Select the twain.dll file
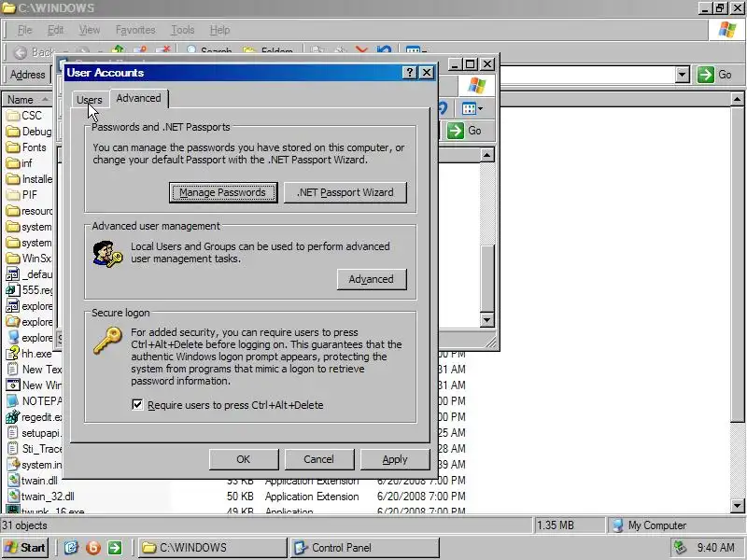 click(x=33, y=481)
